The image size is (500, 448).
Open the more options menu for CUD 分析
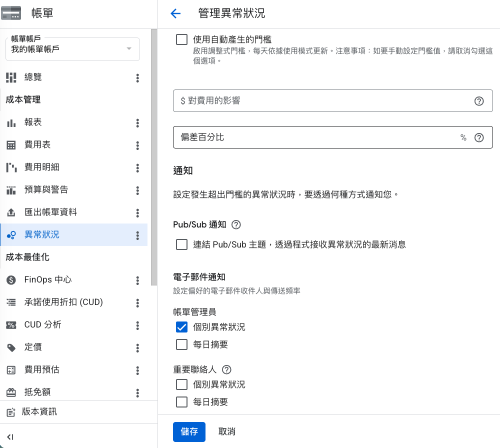138,325
